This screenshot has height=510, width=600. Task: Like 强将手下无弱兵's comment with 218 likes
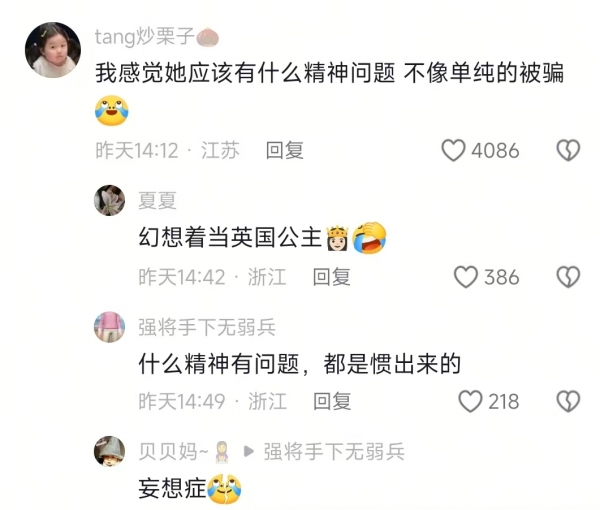[470, 401]
